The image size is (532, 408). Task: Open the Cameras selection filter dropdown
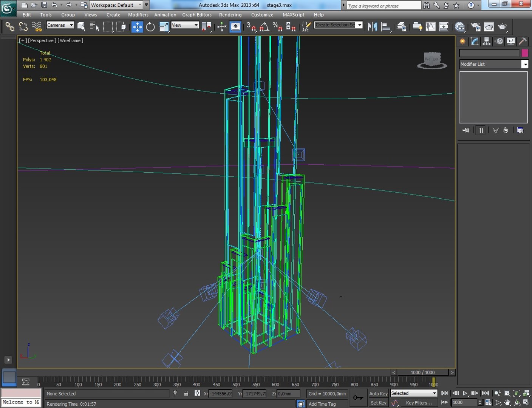tap(60, 25)
